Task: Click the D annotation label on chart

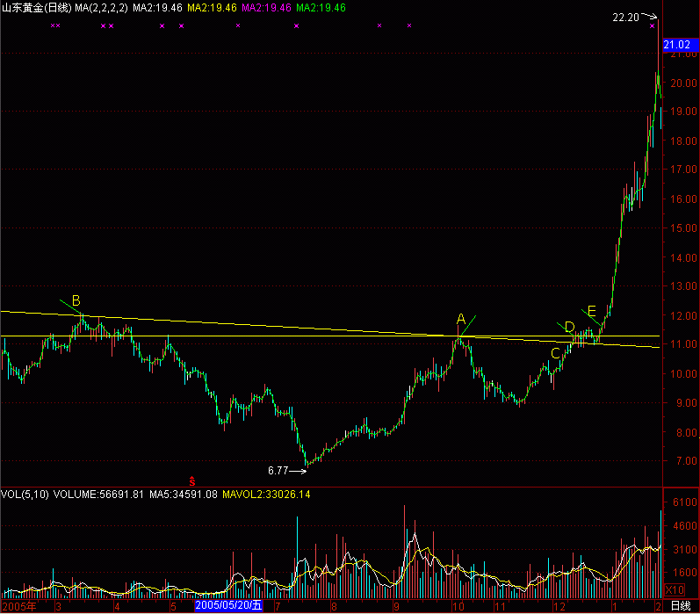Action: click(569, 328)
